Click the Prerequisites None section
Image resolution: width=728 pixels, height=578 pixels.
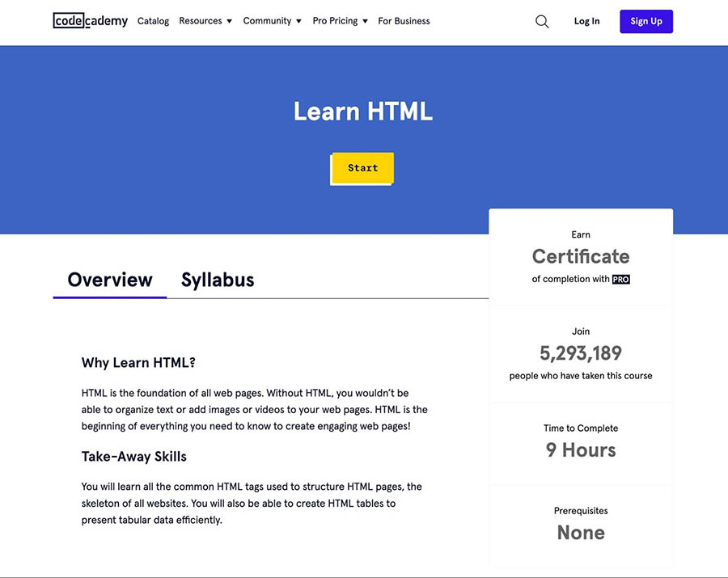580,523
